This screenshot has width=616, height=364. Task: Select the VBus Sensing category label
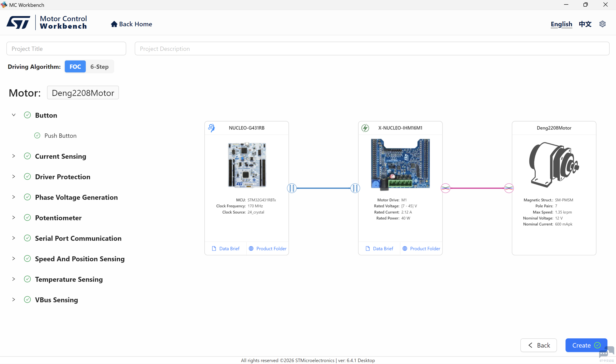pyautogui.click(x=56, y=300)
